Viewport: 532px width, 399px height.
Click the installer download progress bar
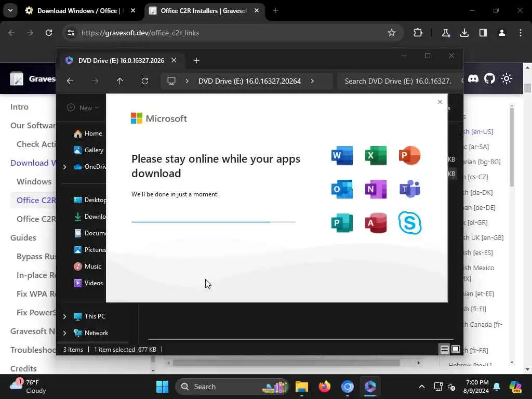click(x=214, y=222)
